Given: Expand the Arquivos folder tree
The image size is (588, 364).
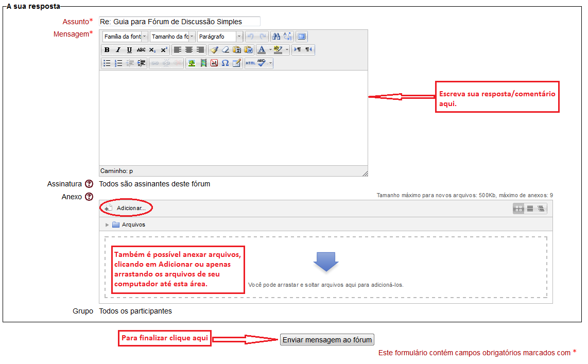Looking at the screenshot, I should [x=107, y=225].
